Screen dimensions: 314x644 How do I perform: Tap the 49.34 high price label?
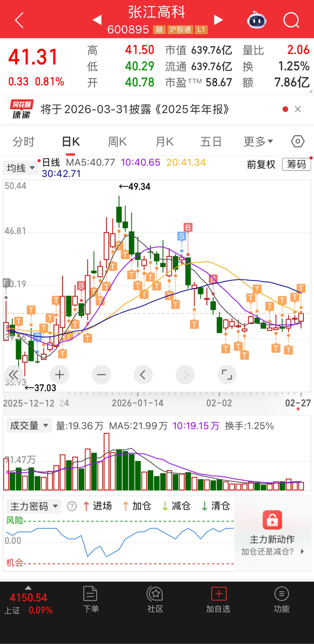click(135, 186)
